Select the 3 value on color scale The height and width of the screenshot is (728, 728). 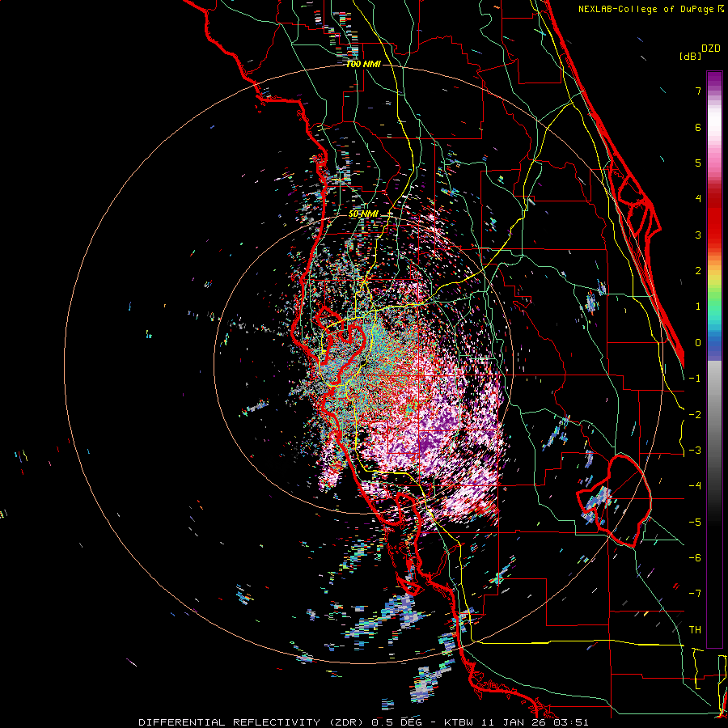point(698,235)
